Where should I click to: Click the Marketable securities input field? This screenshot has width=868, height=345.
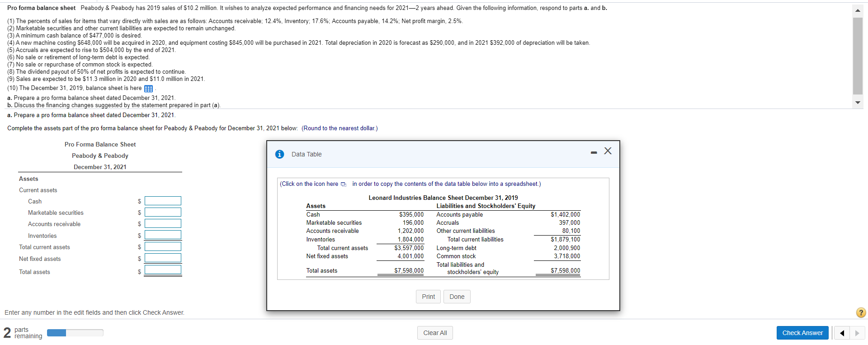(x=163, y=213)
